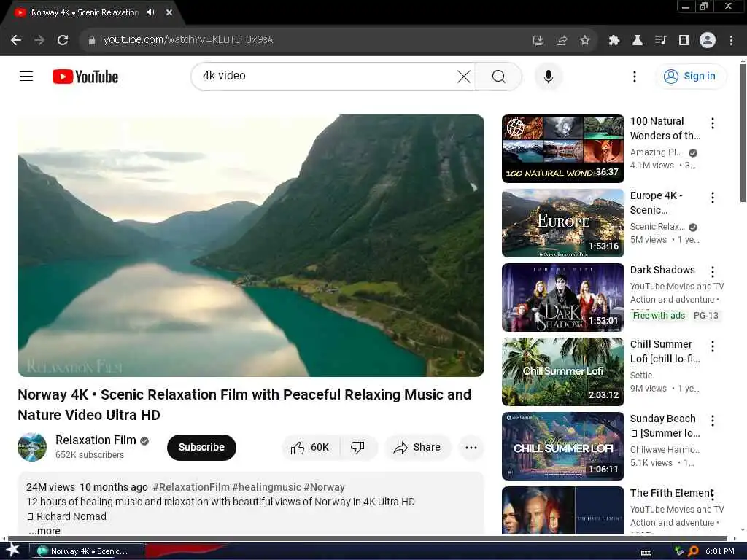This screenshot has height=560, width=747.
Task: Open Chrome Labs flask icon
Action: click(x=637, y=40)
